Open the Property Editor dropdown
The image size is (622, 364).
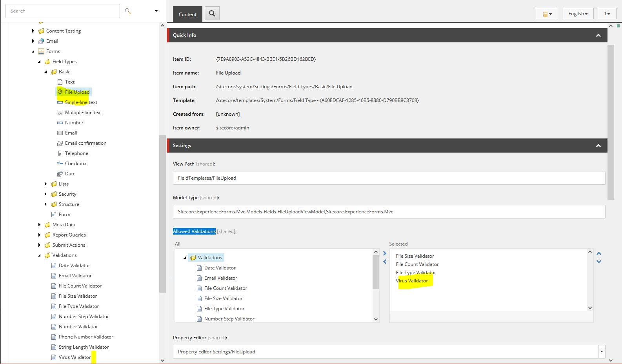tap(601, 352)
